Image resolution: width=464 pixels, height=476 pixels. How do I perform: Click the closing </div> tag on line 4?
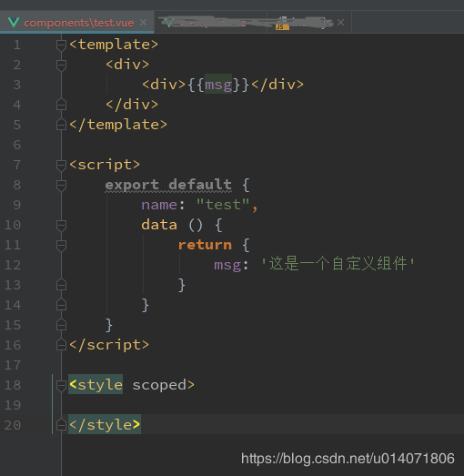132,105
